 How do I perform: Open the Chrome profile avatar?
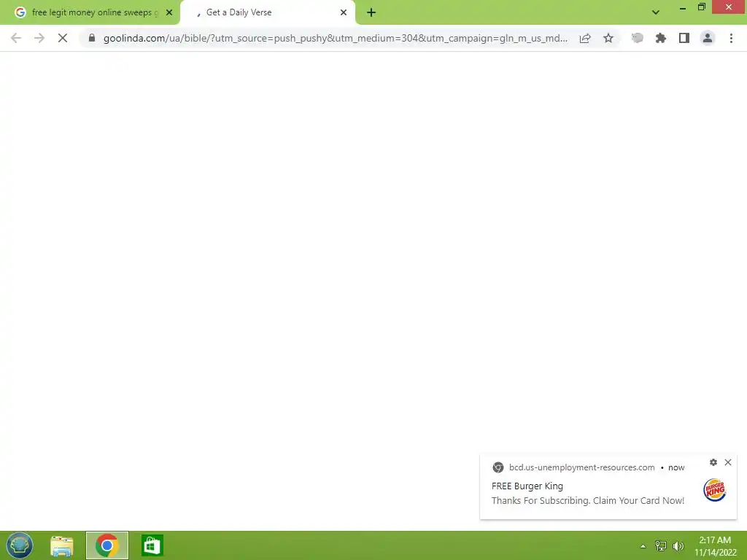click(x=708, y=38)
